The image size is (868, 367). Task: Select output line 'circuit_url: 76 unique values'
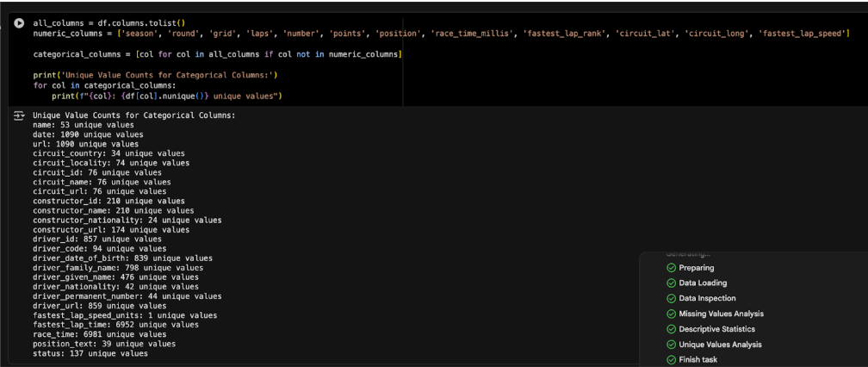click(100, 191)
